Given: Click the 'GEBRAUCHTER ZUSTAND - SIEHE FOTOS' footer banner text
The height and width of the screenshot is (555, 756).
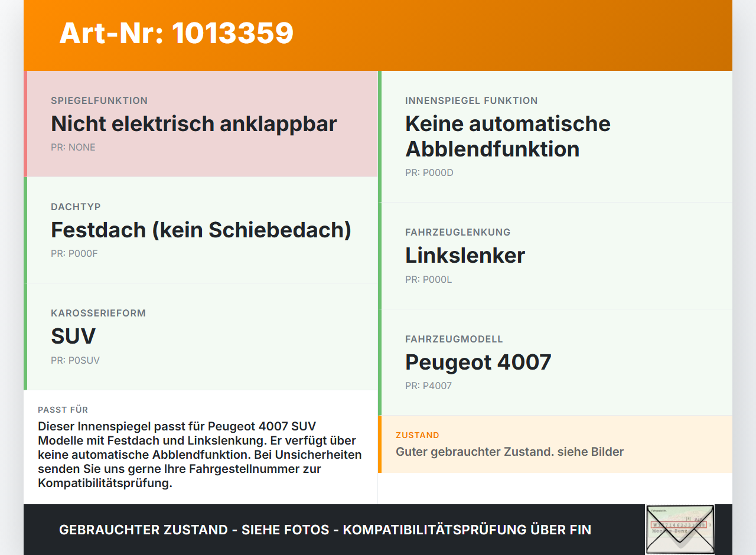Looking at the screenshot, I should pyautogui.click(x=325, y=530).
